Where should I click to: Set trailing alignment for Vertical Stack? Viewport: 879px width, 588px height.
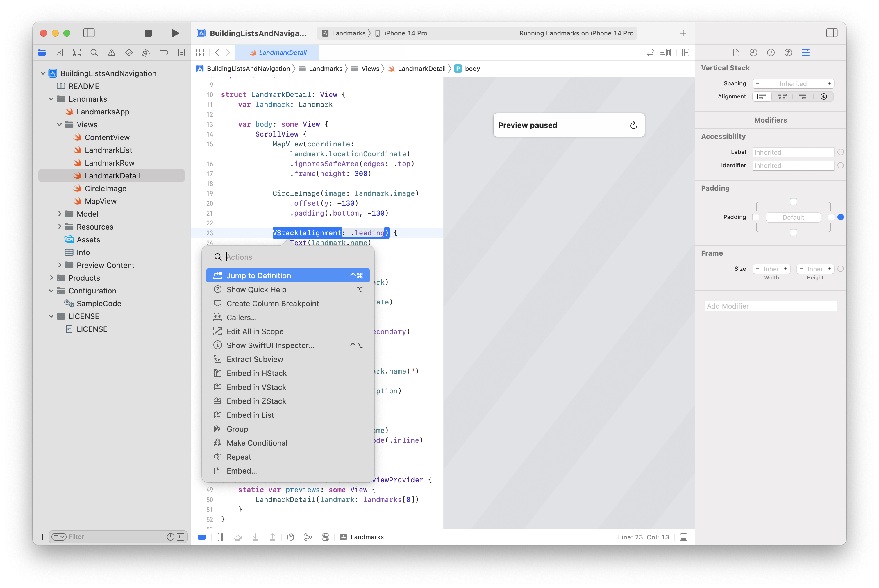pos(803,96)
